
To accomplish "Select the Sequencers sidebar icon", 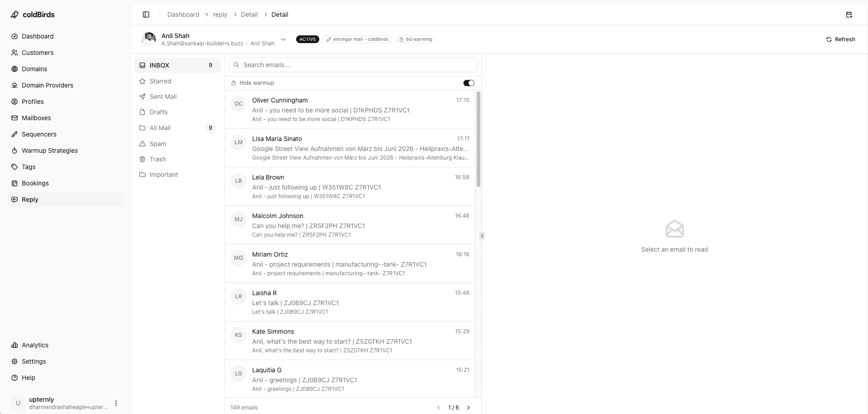I will (x=14, y=134).
